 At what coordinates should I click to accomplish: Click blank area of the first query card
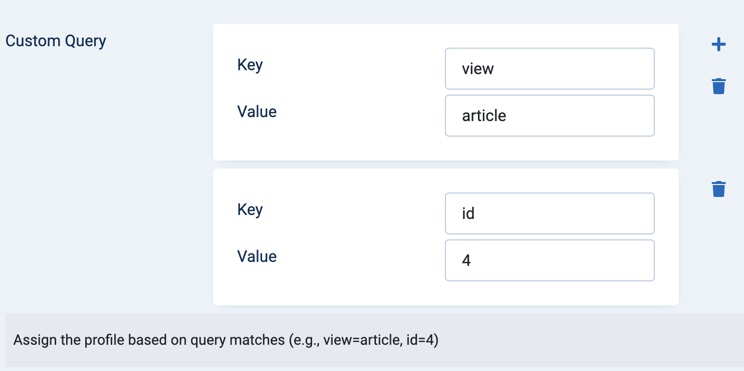click(332, 142)
